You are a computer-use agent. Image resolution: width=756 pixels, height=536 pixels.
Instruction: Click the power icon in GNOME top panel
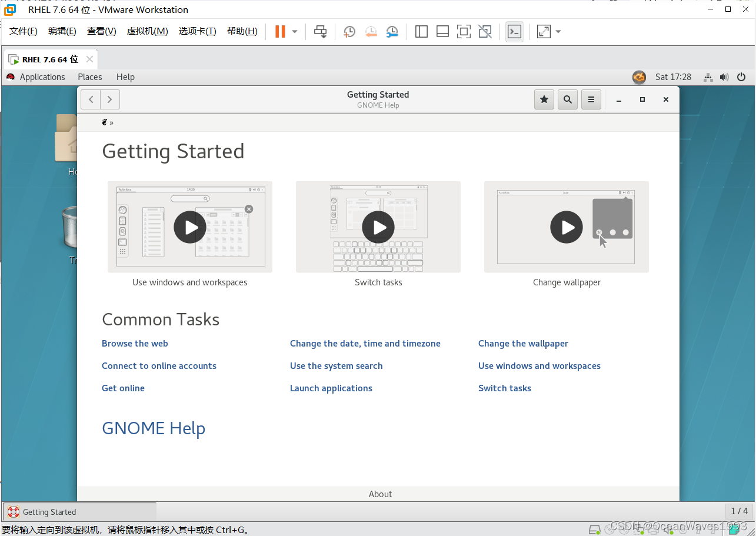tap(741, 77)
